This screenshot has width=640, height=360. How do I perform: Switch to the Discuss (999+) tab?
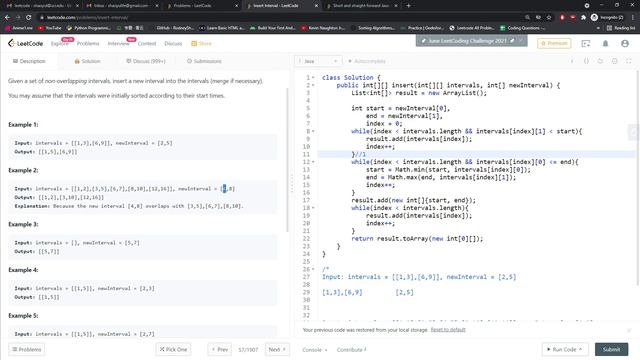point(146,61)
